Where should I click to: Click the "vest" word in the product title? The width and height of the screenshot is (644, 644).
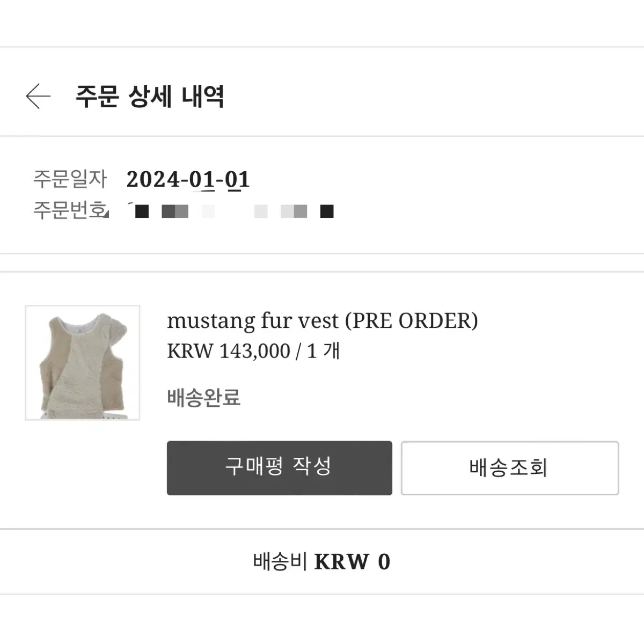click(318, 321)
